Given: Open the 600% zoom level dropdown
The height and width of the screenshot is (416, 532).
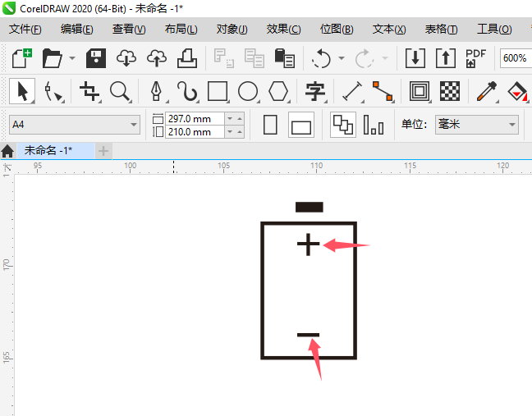Looking at the screenshot, I should (x=516, y=58).
